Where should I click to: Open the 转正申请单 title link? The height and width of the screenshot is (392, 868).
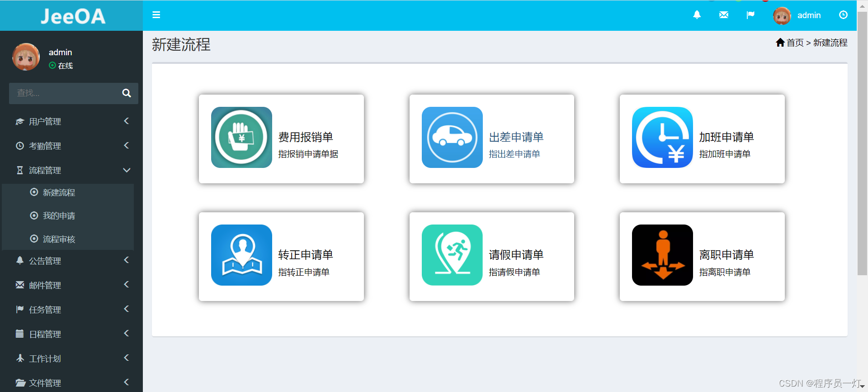[x=306, y=255]
